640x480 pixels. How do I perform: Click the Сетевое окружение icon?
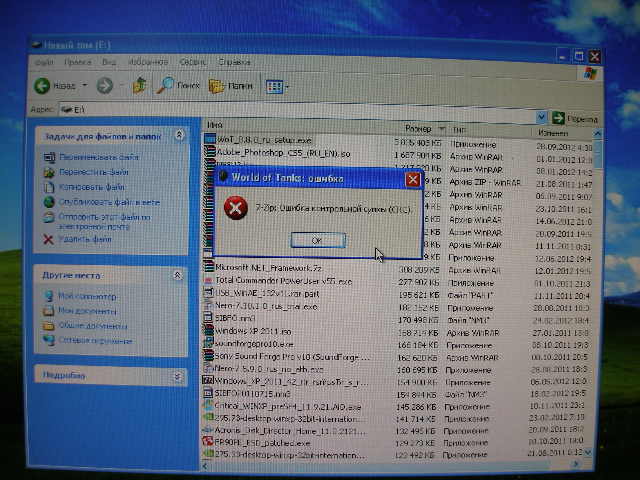pyautogui.click(x=49, y=340)
